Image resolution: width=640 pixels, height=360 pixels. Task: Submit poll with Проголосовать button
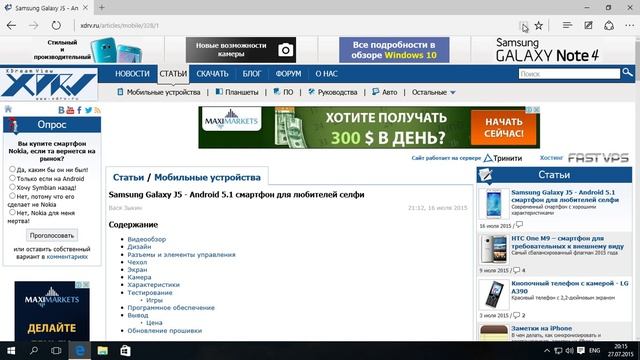(x=52, y=236)
